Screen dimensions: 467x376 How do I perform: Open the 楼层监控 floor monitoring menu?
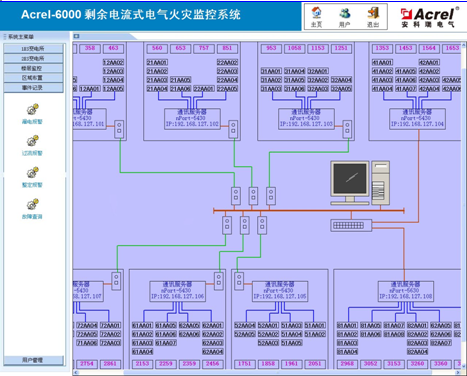33,68
